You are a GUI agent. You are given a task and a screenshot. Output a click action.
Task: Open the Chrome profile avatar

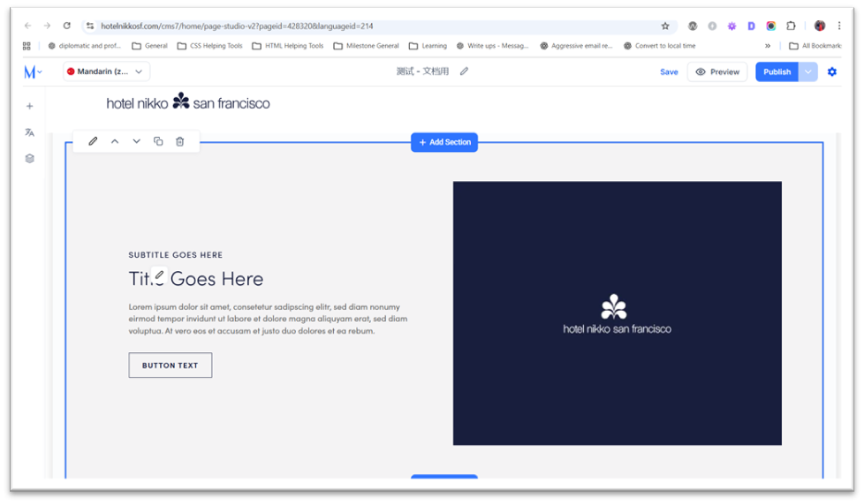click(x=820, y=26)
